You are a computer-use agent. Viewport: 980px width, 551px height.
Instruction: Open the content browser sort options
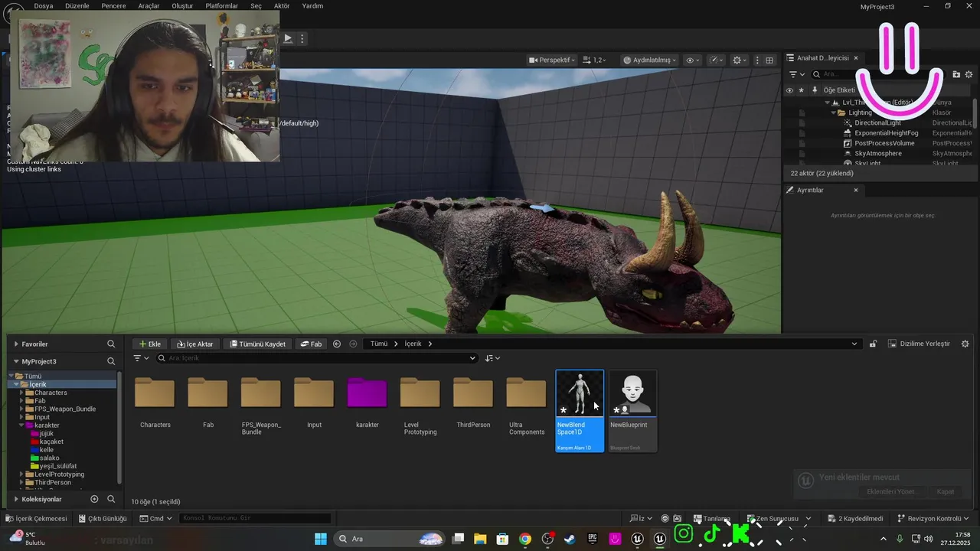(x=492, y=358)
